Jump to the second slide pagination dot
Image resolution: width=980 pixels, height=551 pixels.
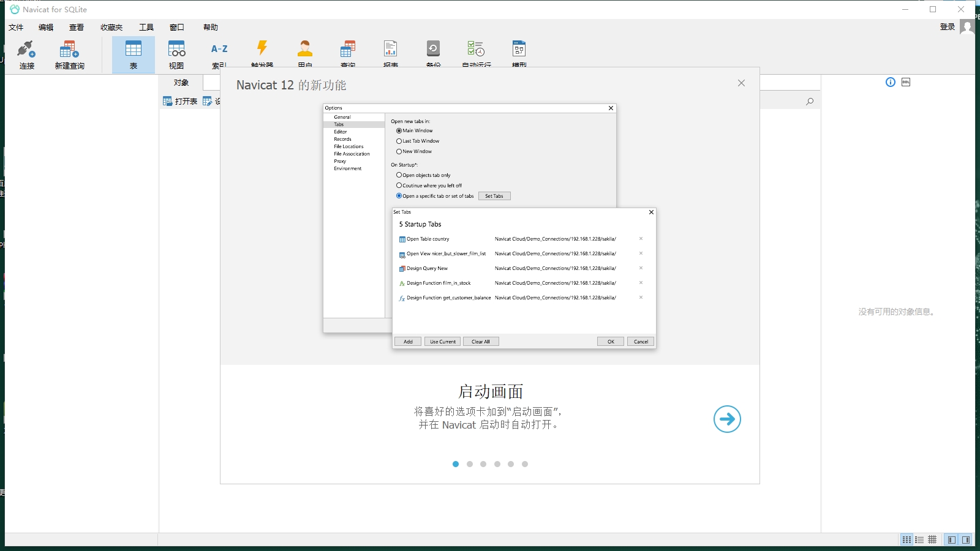point(470,464)
